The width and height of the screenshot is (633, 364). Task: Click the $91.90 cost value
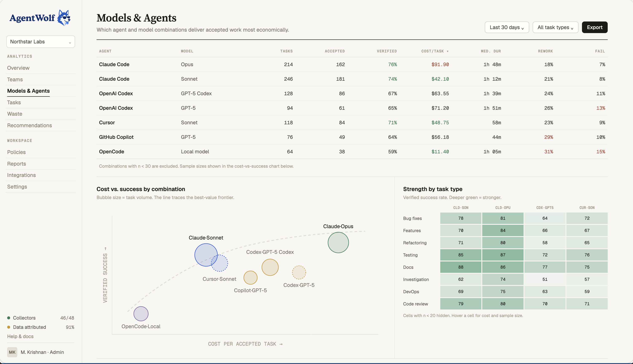440,64
